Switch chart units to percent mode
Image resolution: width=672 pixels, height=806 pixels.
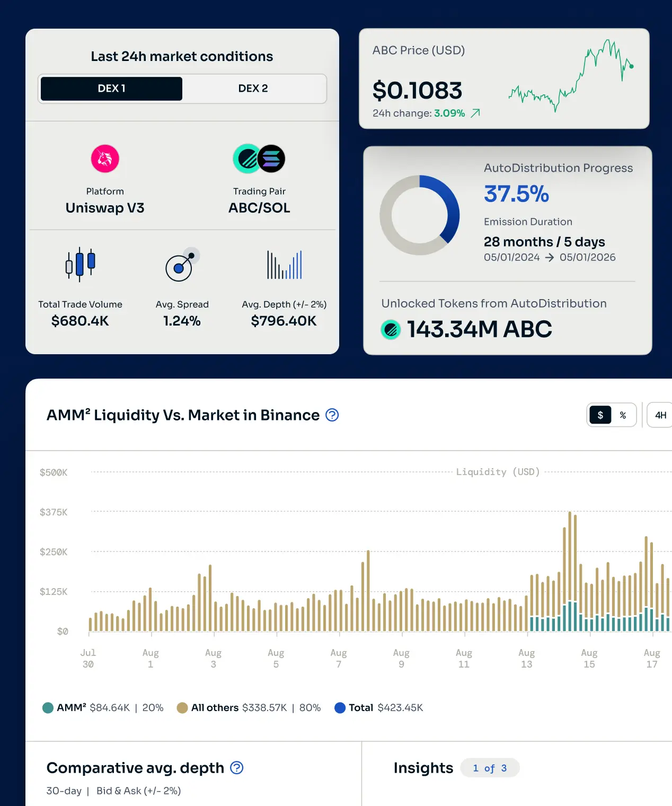pos(623,415)
